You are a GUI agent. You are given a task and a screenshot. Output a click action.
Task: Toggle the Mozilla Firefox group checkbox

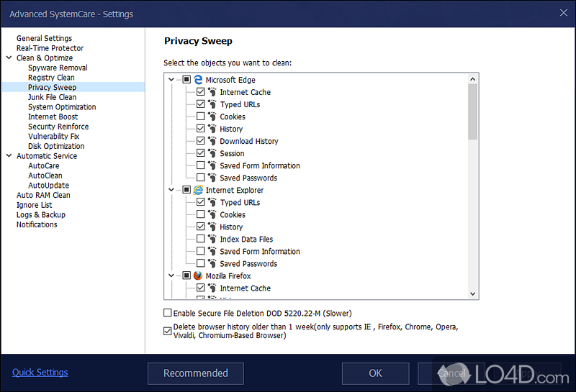[x=186, y=275]
